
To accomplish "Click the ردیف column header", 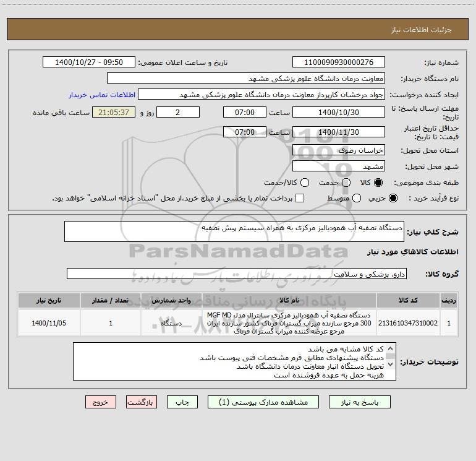I will click(449, 301).
